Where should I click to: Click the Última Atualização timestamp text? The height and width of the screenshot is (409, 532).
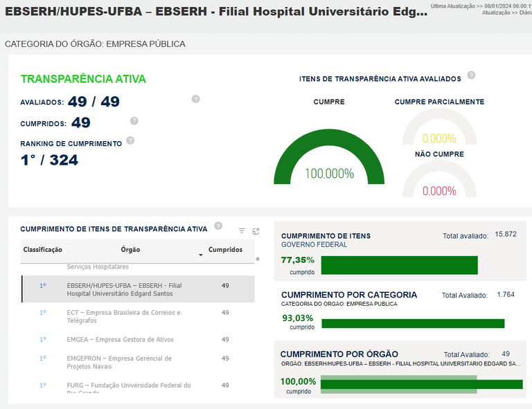pos(481,6)
